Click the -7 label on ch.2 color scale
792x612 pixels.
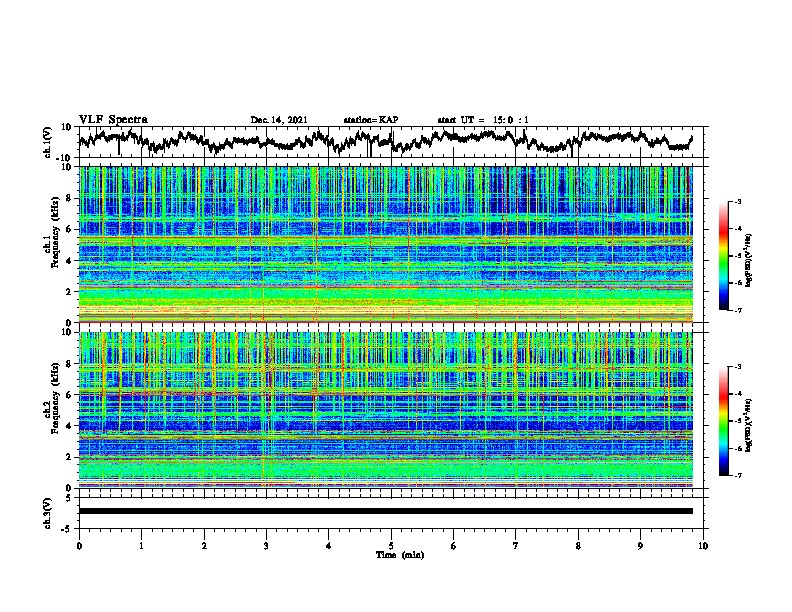pyautogui.click(x=737, y=475)
